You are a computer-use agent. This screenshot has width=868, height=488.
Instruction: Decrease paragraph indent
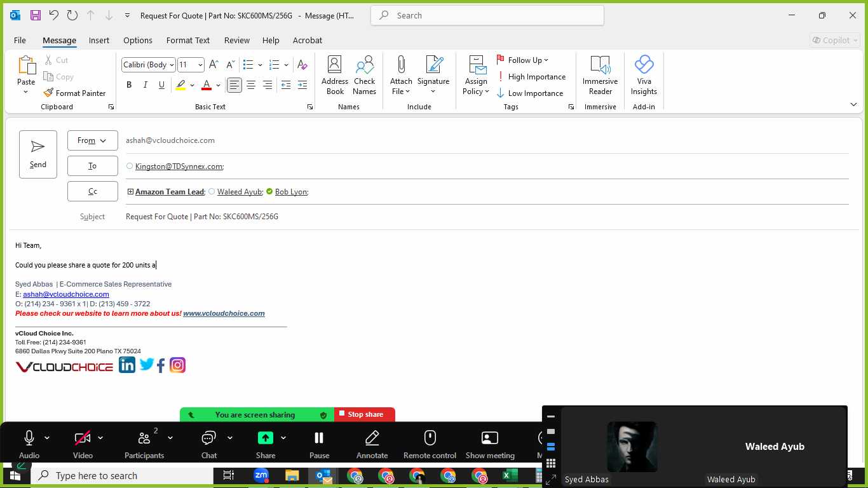(x=286, y=85)
